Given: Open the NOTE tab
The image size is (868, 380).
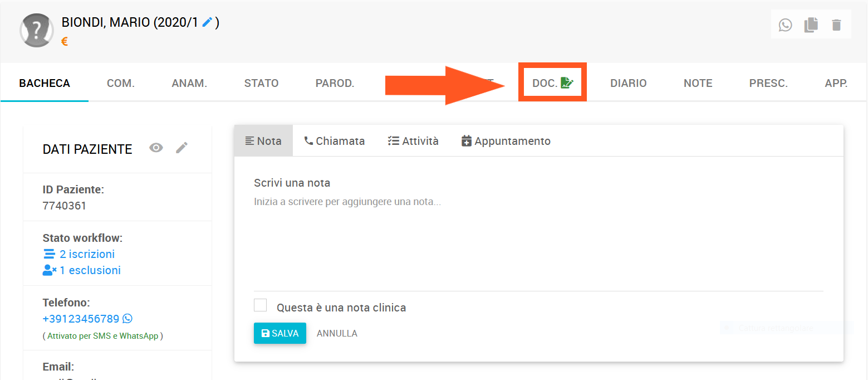Looking at the screenshot, I should point(698,84).
